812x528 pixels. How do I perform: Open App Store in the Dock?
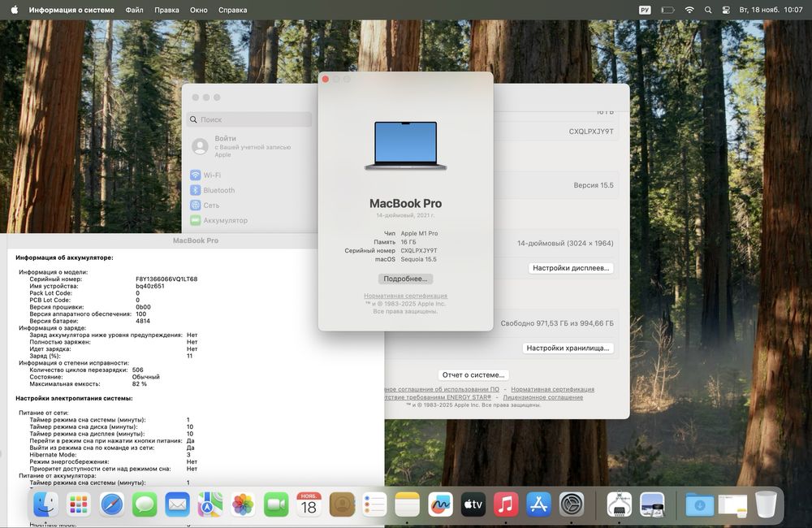538,504
